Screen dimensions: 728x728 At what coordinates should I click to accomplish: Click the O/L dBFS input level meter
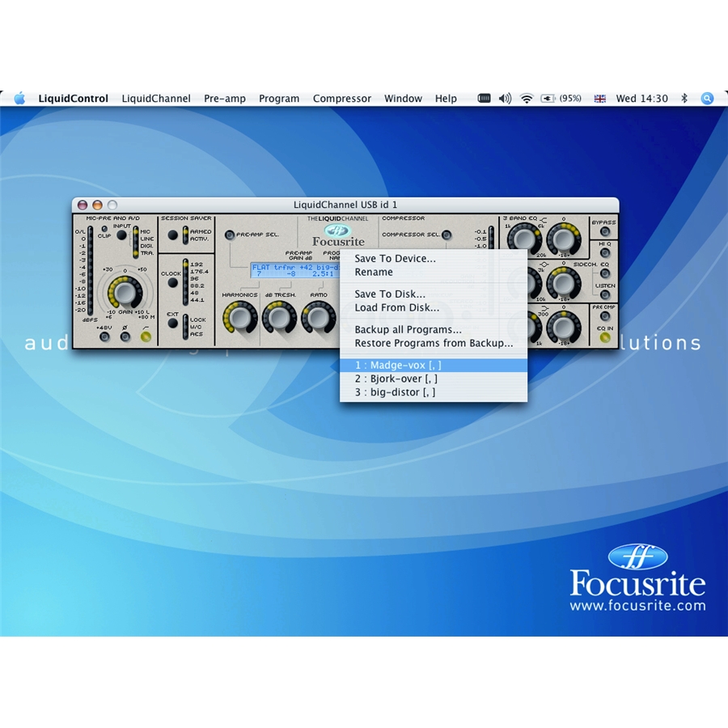[x=90, y=271]
